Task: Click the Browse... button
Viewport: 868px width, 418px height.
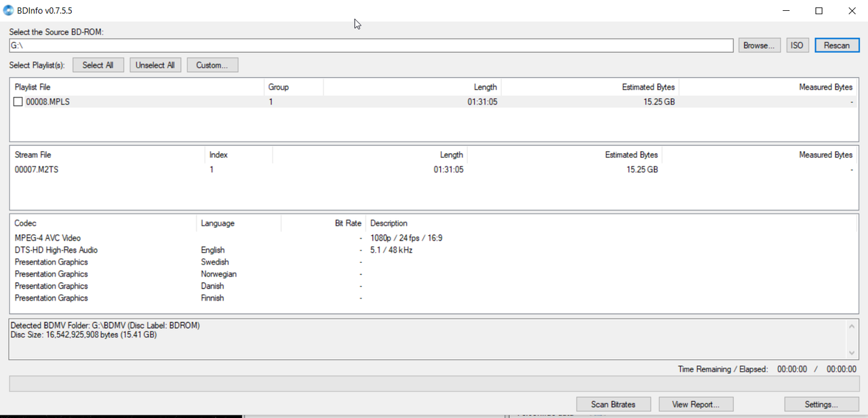Action: click(759, 45)
